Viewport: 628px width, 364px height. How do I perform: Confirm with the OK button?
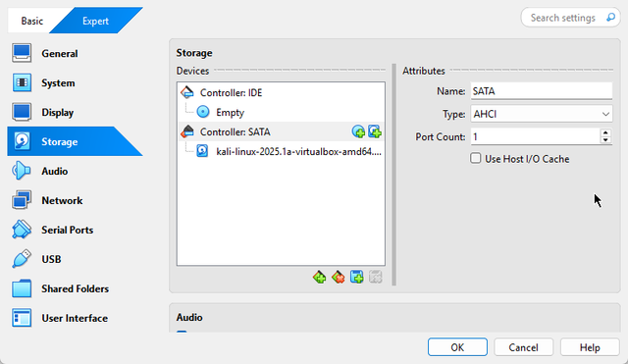[457, 347]
